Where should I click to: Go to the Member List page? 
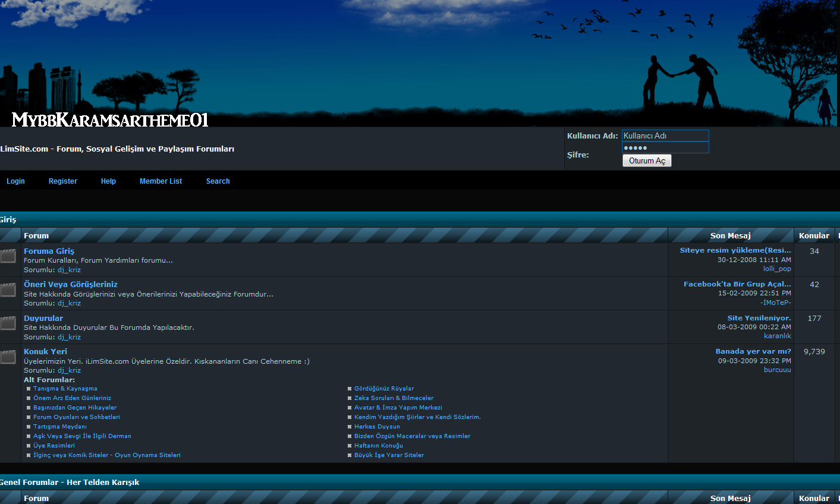(161, 181)
